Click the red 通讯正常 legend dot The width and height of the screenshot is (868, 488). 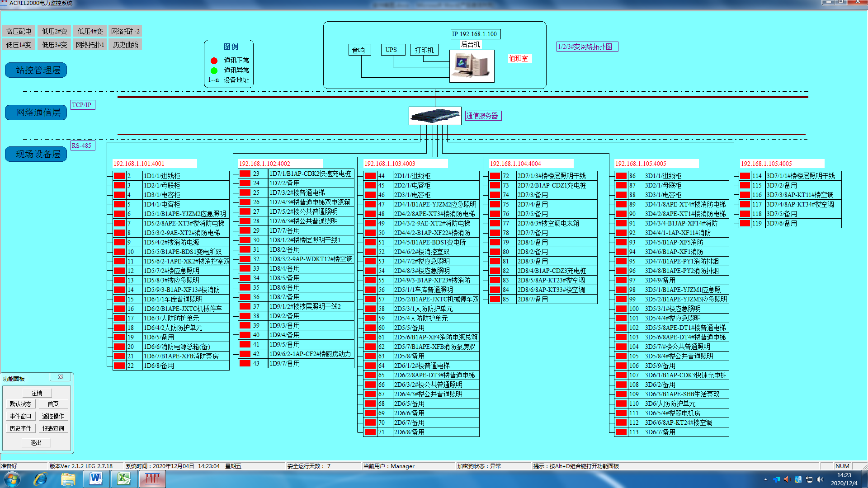pyautogui.click(x=214, y=61)
